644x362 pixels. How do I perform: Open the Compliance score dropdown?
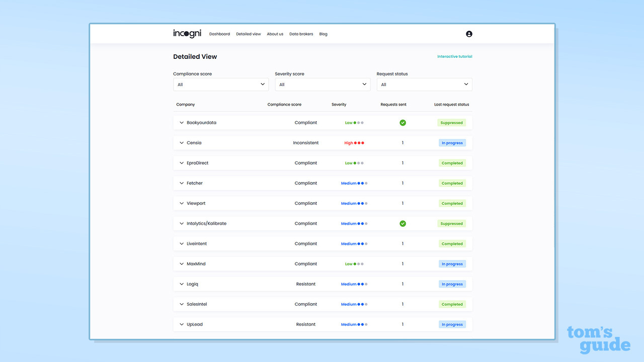[221, 84]
